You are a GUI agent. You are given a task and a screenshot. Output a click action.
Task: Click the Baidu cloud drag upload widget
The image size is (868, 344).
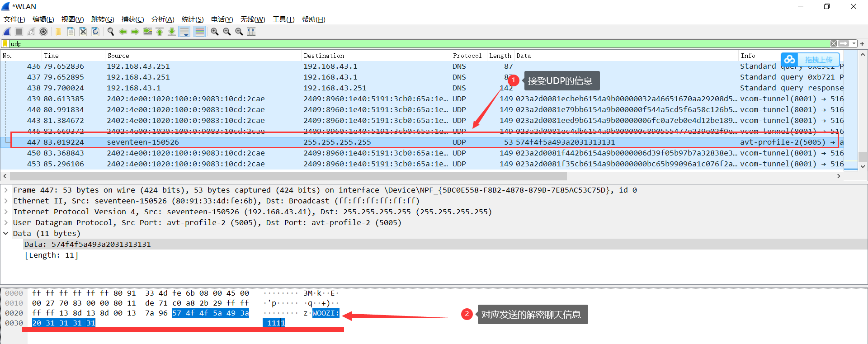pos(810,60)
